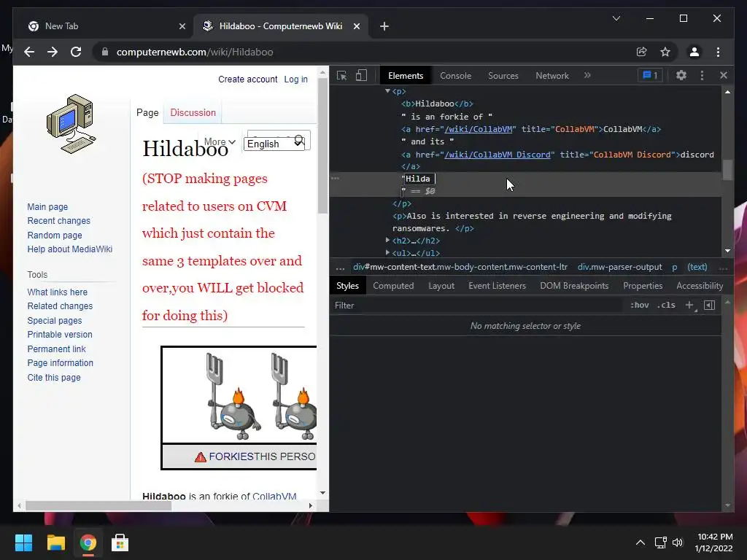Open the English language dropdown
This screenshot has height=560, width=747.
pyautogui.click(x=274, y=144)
